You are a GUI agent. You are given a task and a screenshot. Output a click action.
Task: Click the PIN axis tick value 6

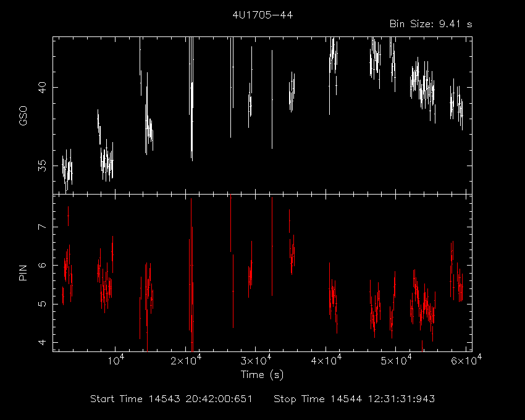42,265
